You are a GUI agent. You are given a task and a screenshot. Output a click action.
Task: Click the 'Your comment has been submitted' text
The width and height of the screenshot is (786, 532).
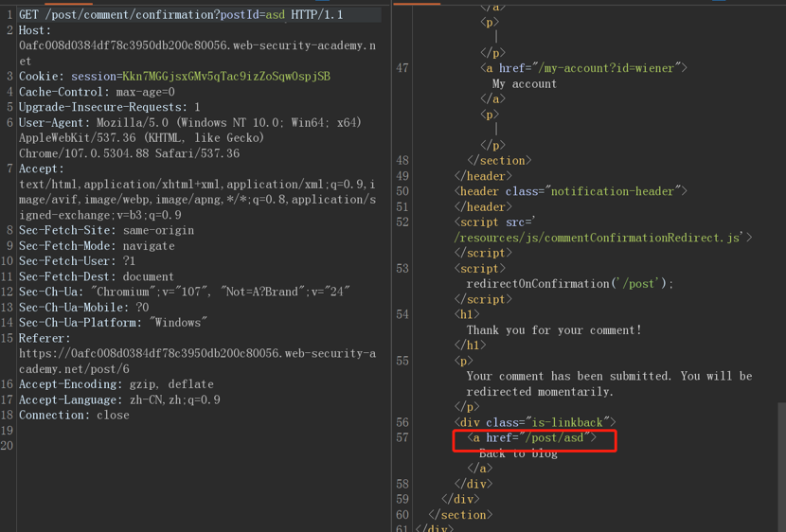click(569, 376)
